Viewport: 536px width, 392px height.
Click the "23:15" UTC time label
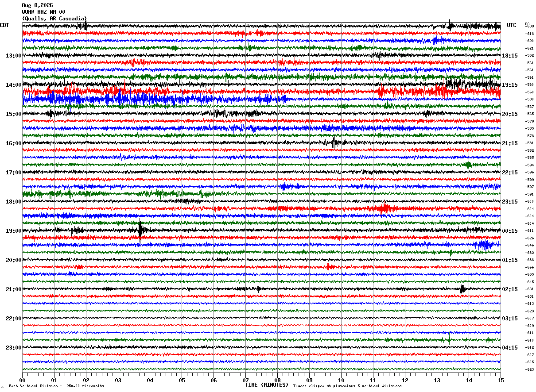[x=510, y=202]
